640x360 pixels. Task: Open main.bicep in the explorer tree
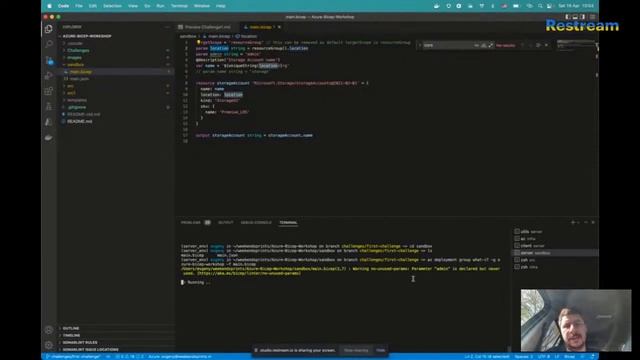click(x=80, y=72)
